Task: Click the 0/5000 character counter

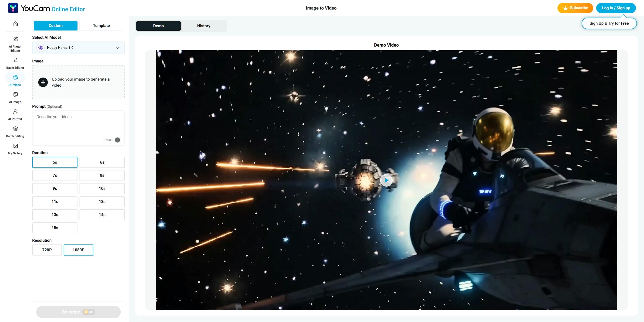Action: (107, 140)
